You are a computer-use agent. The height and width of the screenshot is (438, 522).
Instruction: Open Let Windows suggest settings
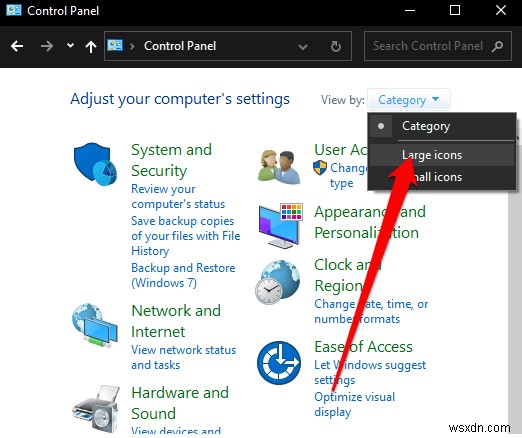click(370, 372)
